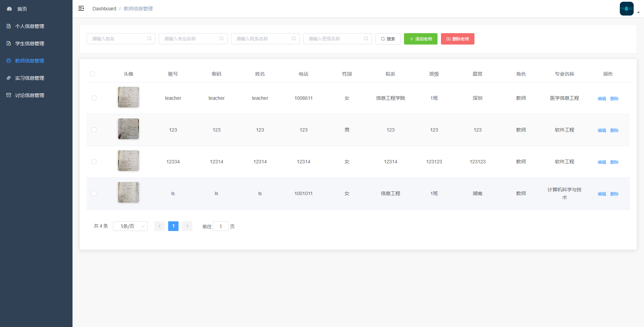Click the green 添加老师 button
This screenshot has width=644, height=327.
pyautogui.click(x=421, y=39)
